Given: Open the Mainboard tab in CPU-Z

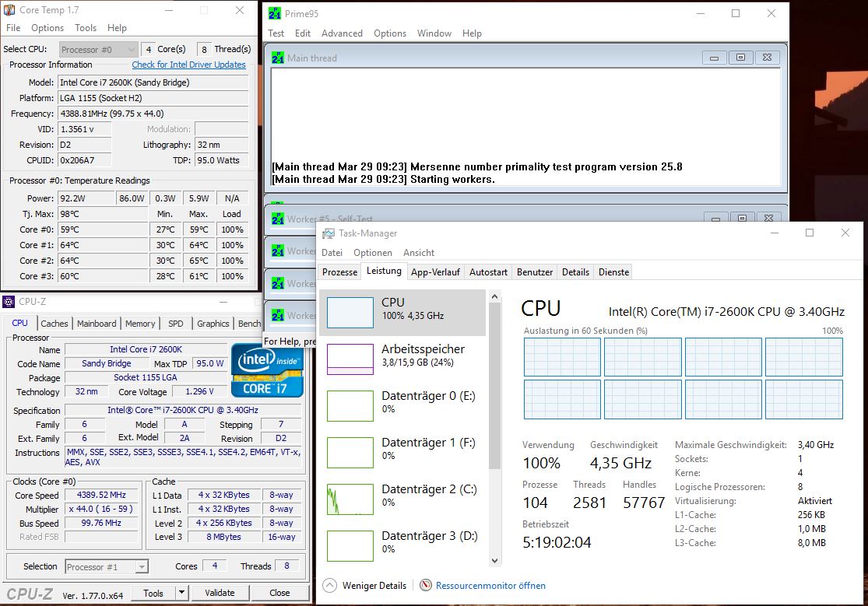Looking at the screenshot, I should [97, 323].
